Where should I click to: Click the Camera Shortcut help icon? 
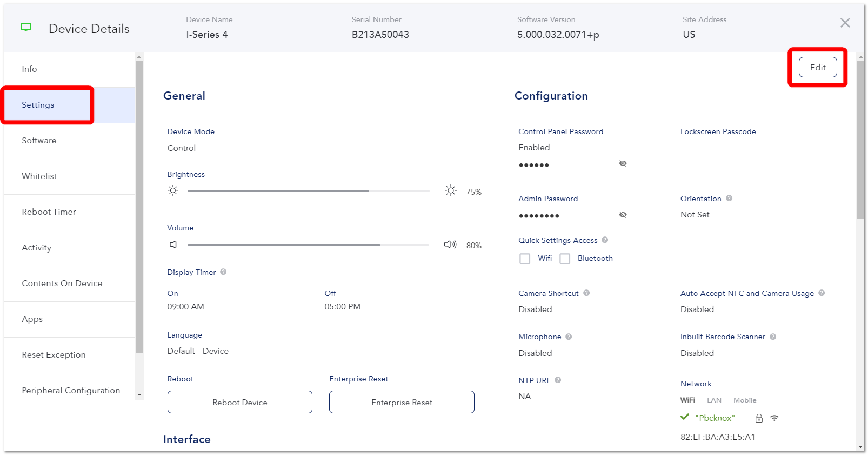pyautogui.click(x=586, y=293)
